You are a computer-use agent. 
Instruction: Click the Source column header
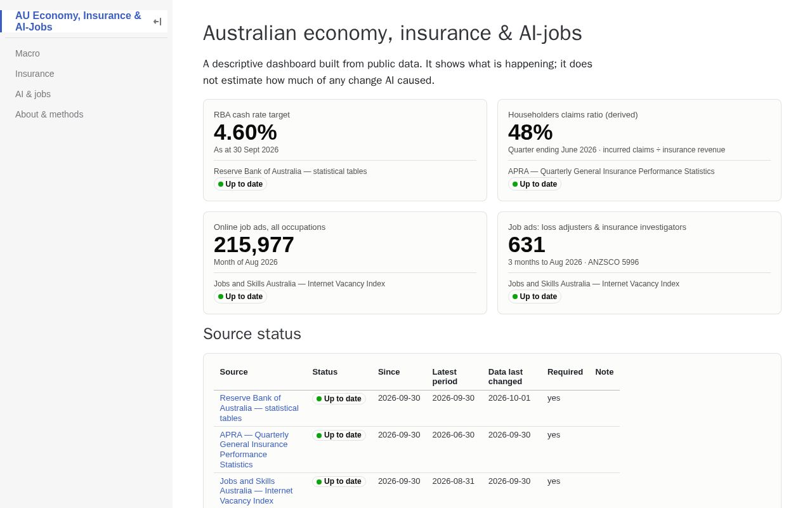(234, 372)
